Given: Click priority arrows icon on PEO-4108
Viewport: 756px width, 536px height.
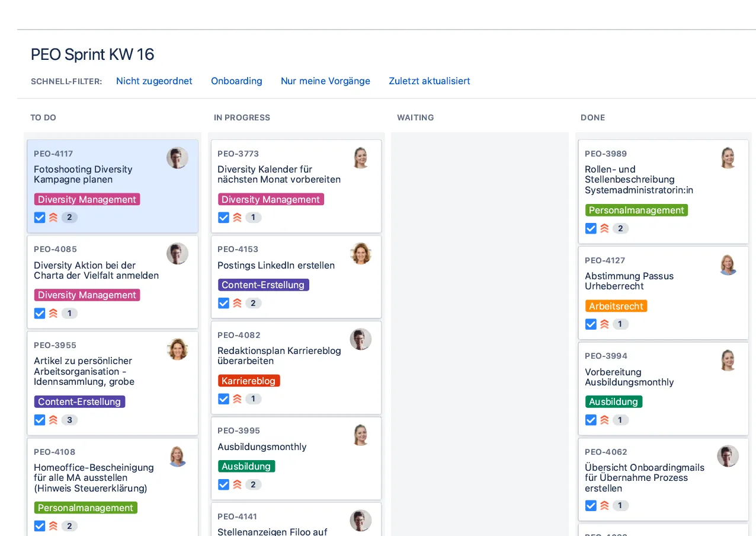Looking at the screenshot, I should 53,526.
